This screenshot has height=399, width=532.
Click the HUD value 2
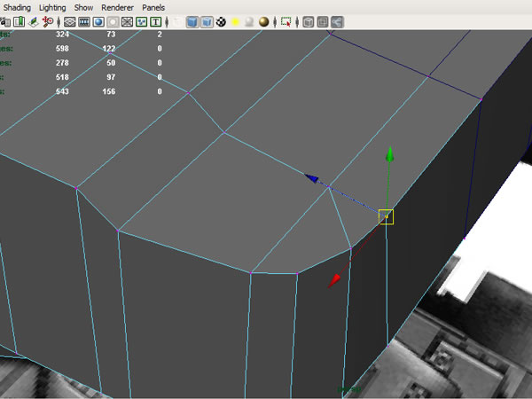(x=160, y=35)
